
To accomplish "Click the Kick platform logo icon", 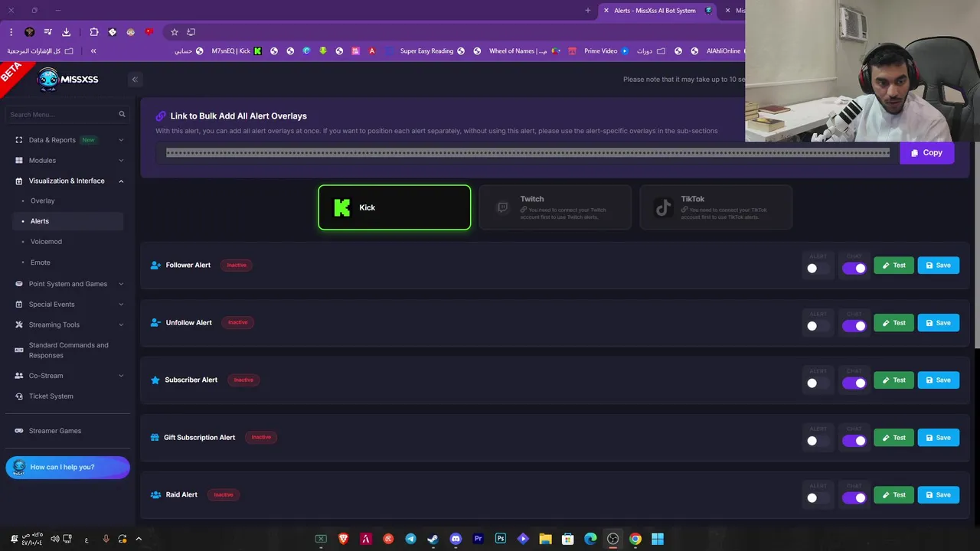I will pyautogui.click(x=342, y=207).
